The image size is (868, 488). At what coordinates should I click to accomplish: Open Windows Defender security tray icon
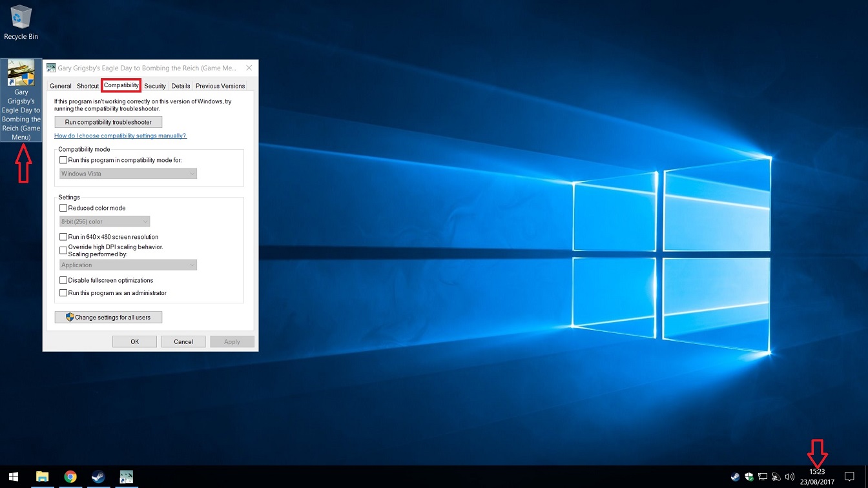pyautogui.click(x=749, y=477)
